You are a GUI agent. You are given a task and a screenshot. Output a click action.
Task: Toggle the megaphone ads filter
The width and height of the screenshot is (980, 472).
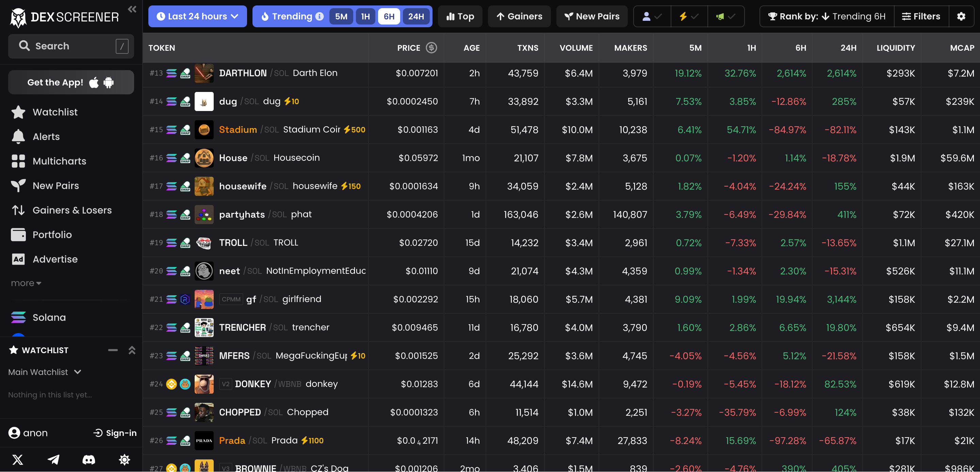coord(725,16)
